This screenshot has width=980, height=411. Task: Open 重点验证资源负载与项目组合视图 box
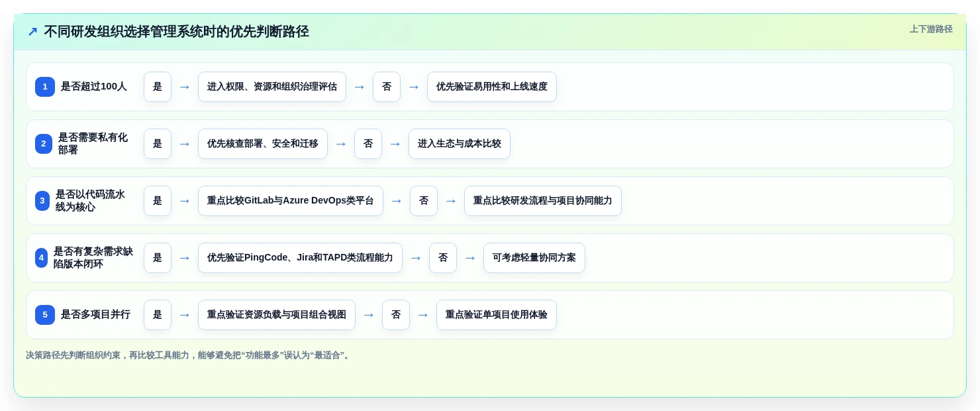pos(277,315)
